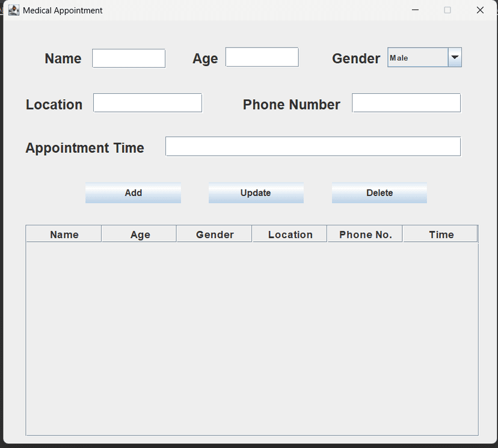Screen dimensions: 498x448
Task: Click the Delete button
Action: (x=379, y=192)
